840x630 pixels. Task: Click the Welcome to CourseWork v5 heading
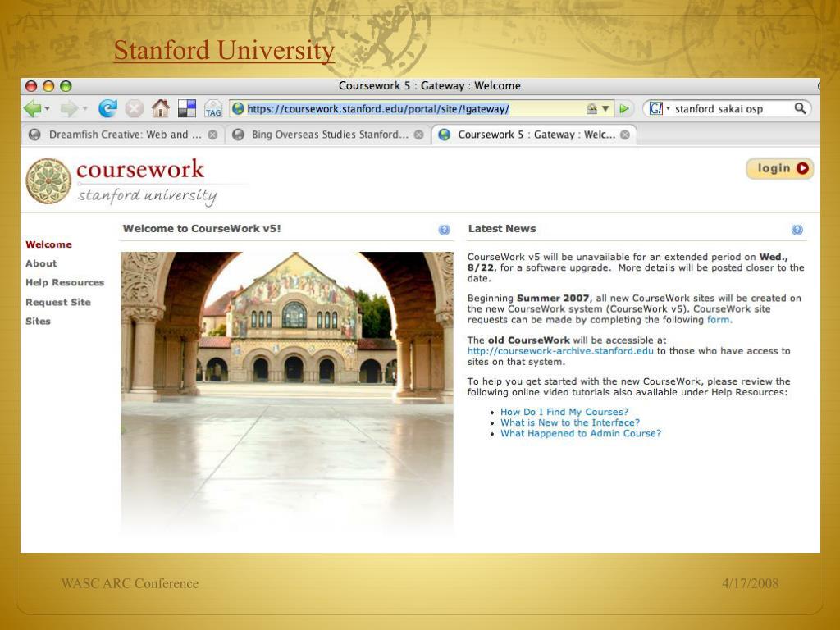coord(202,229)
